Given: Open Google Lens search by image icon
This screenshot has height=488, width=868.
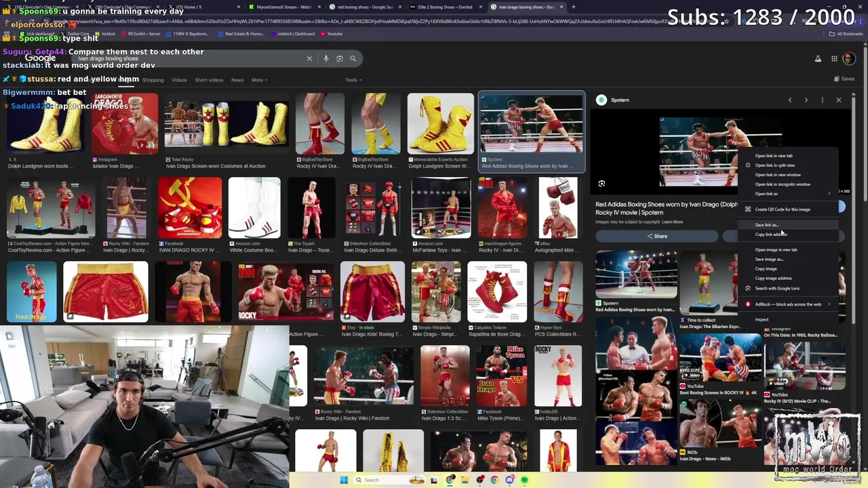Looking at the screenshot, I should pyautogui.click(x=340, y=59).
